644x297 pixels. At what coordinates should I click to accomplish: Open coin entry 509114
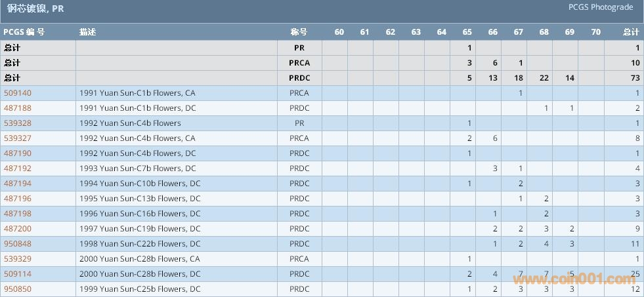pos(18,274)
